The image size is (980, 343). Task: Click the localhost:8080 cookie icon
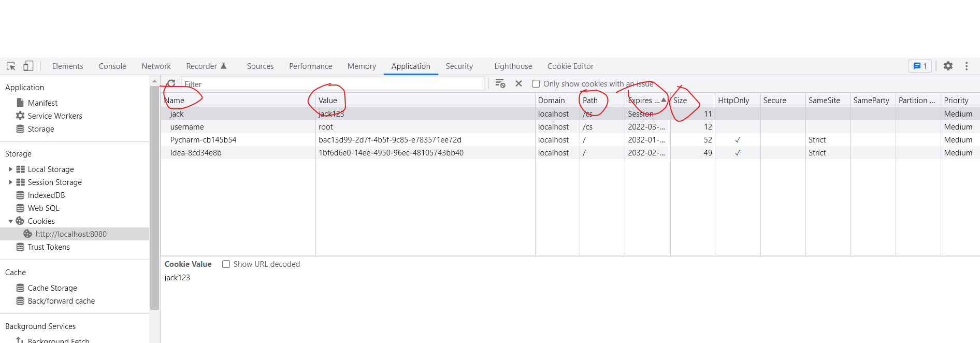tap(28, 234)
